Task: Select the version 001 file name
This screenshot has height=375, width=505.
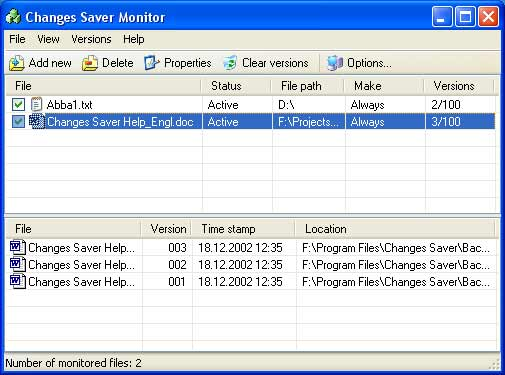Action: pyautogui.click(x=82, y=282)
